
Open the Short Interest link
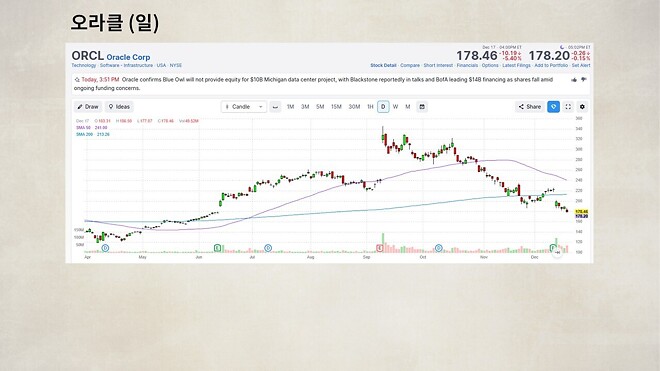click(x=438, y=66)
